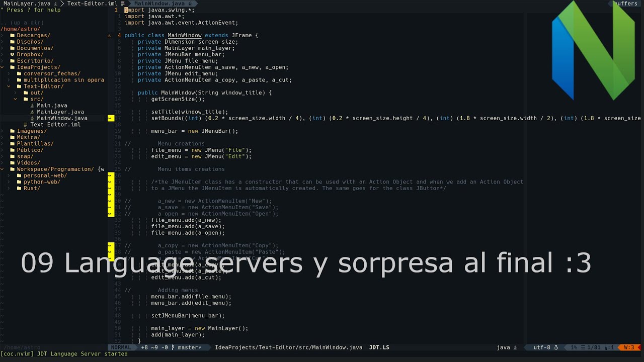Click the Plantillas folder name
The width and height of the screenshot is (644, 362).
35,144
